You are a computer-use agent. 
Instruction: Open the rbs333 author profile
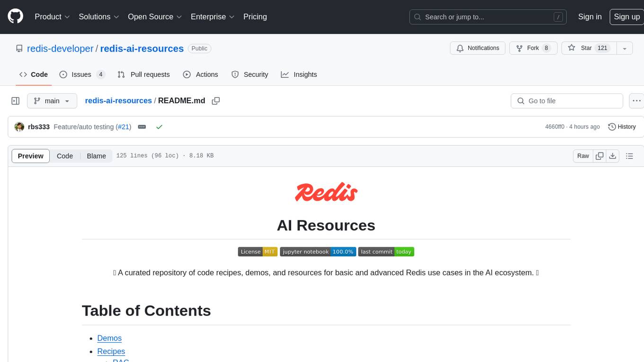pos(39,127)
